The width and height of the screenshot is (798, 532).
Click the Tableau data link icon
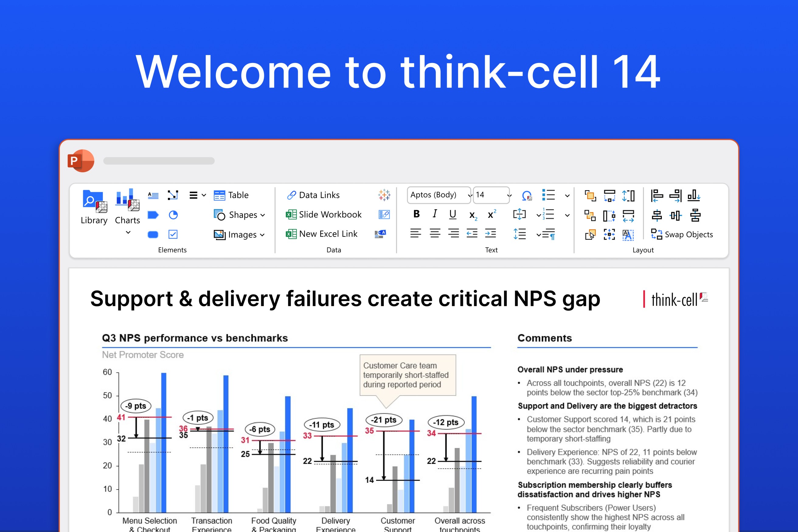coord(384,195)
